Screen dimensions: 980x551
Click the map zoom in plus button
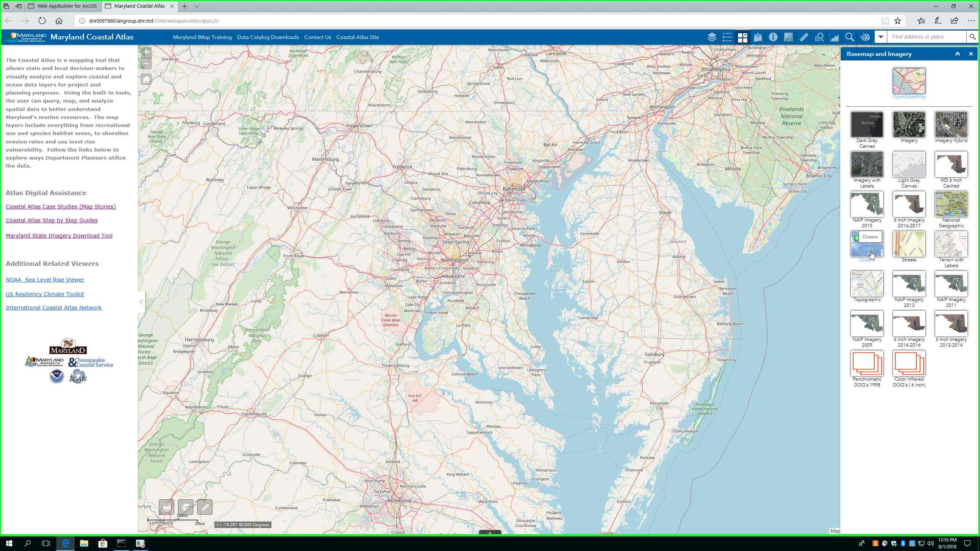click(x=146, y=52)
